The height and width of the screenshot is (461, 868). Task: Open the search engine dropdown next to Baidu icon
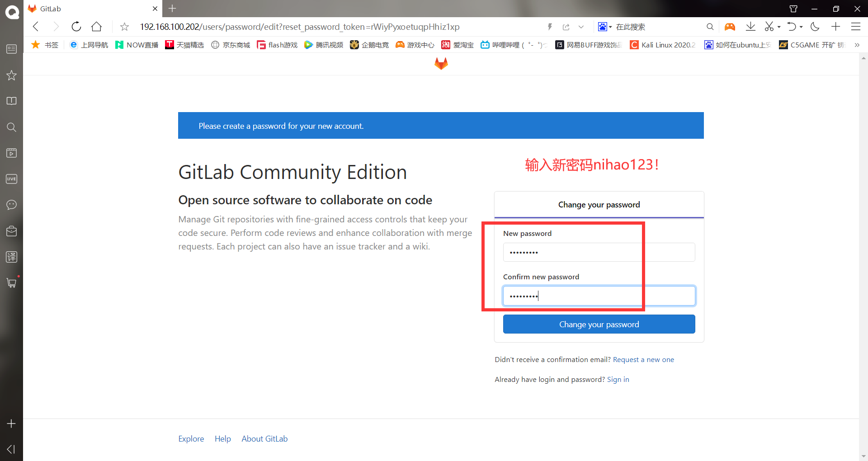click(x=609, y=27)
